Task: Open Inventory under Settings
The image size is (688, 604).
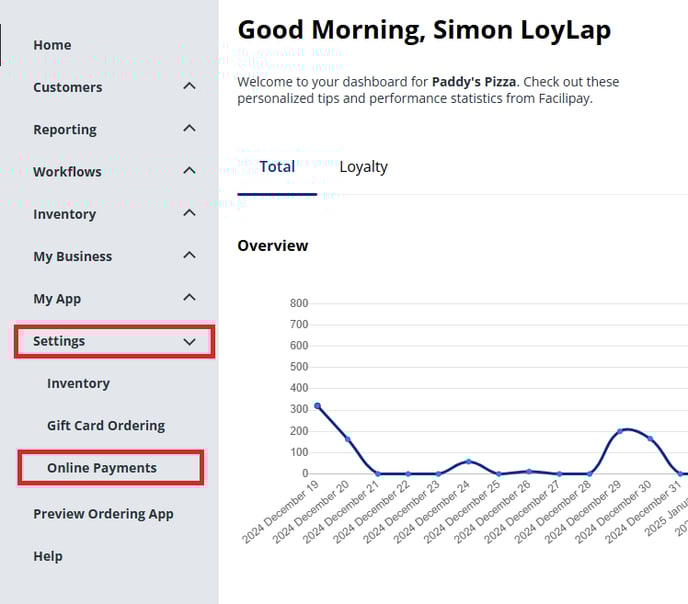Action: [x=78, y=383]
